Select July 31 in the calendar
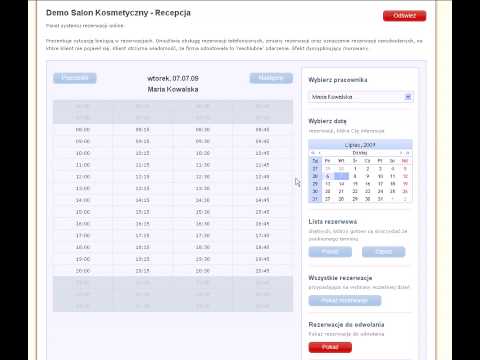 tap(380, 199)
